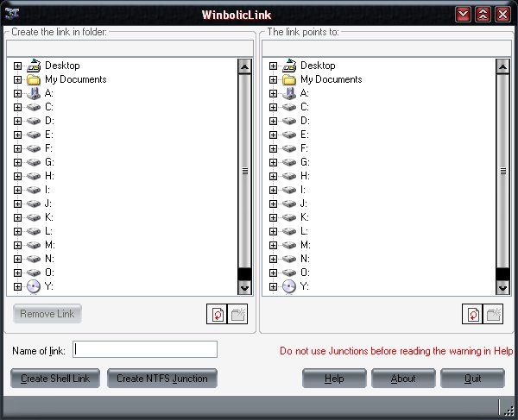Expand the K: drive in the right tree

click(x=274, y=217)
